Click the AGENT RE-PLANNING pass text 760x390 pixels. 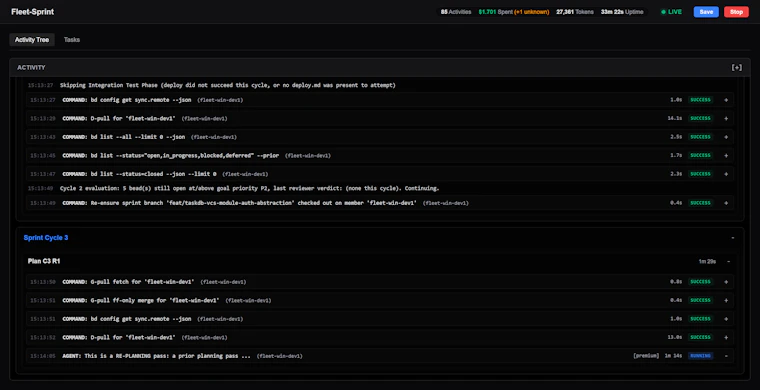157,356
